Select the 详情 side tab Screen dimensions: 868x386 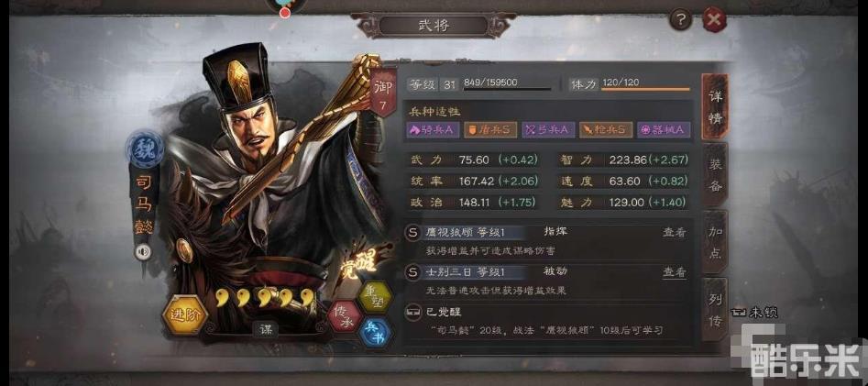(x=715, y=106)
